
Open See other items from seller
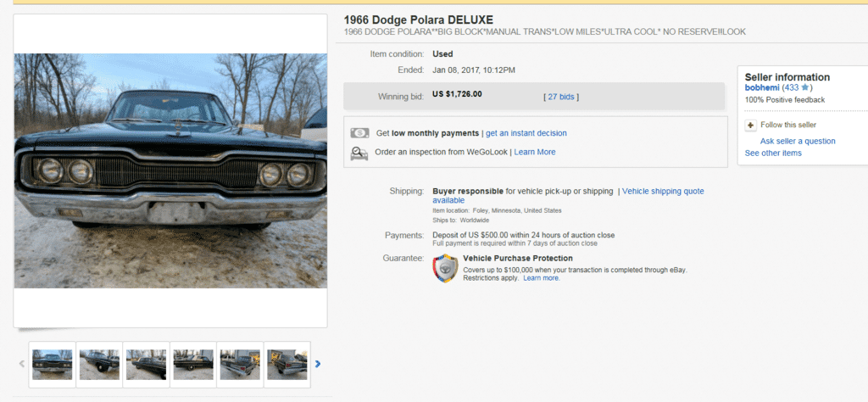773,154
